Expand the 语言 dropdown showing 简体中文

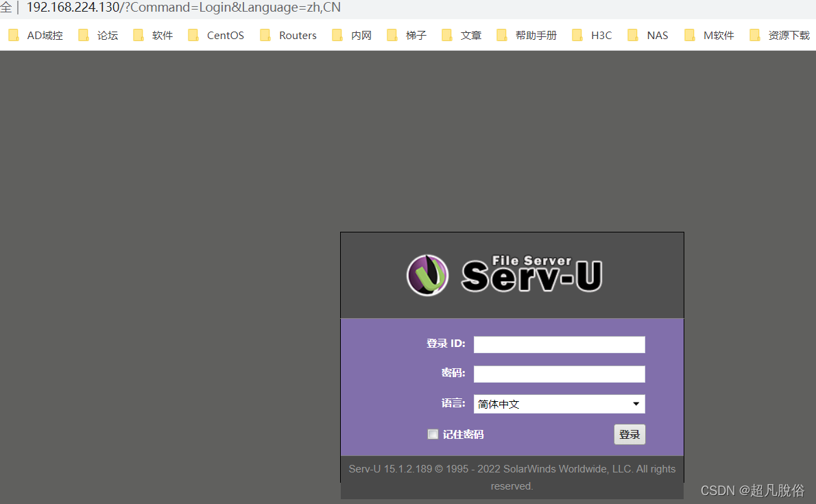[x=559, y=404]
